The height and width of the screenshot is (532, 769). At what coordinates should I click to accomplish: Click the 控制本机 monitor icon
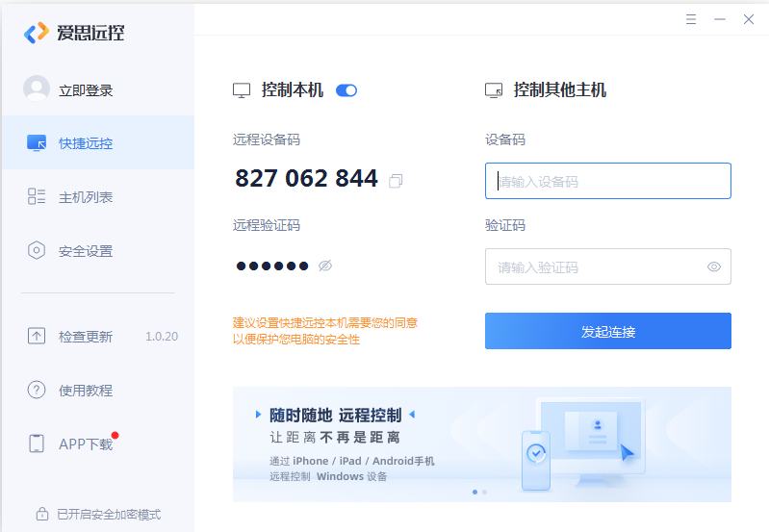point(242,90)
